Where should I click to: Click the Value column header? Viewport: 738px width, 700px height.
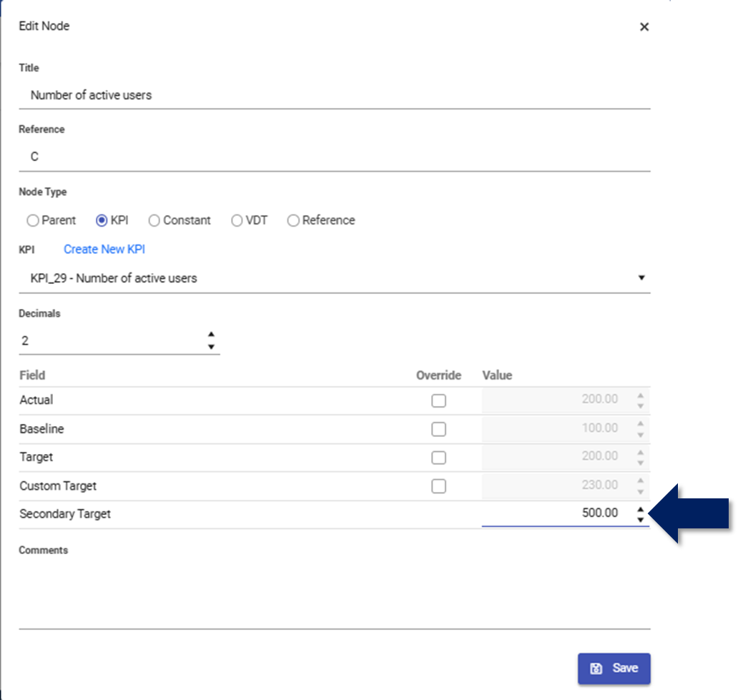coord(497,375)
